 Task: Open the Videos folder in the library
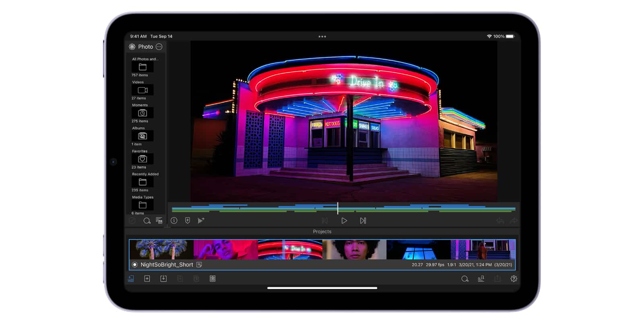(142, 90)
